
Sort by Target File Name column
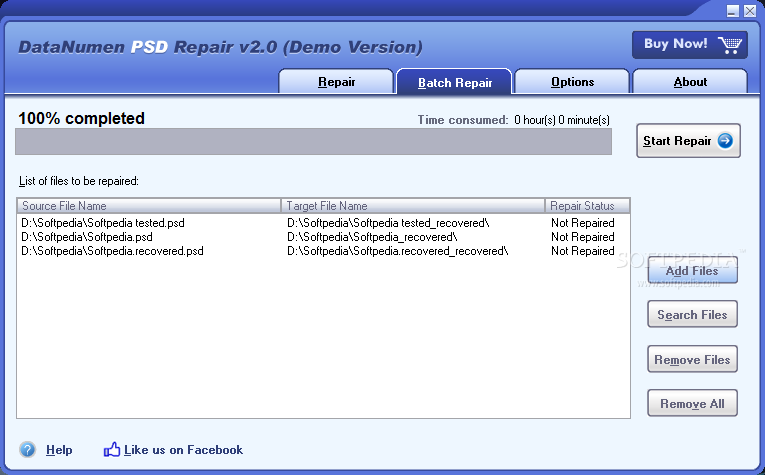(x=413, y=206)
